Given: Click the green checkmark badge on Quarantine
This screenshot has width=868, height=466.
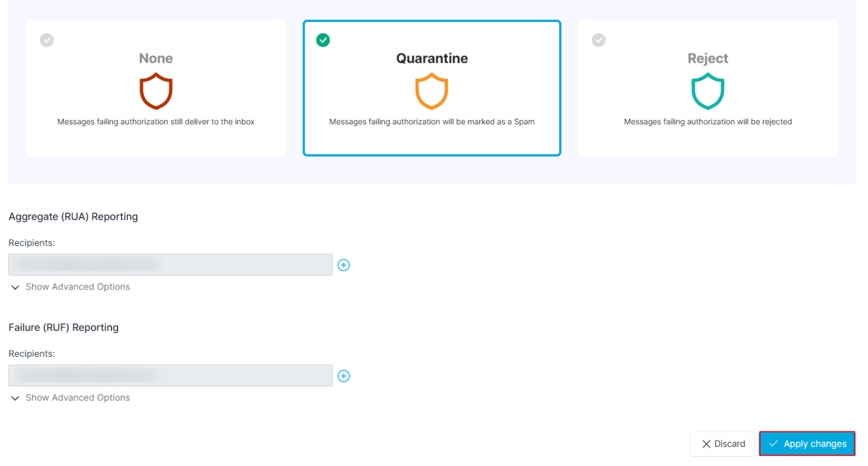Looking at the screenshot, I should click(x=323, y=40).
